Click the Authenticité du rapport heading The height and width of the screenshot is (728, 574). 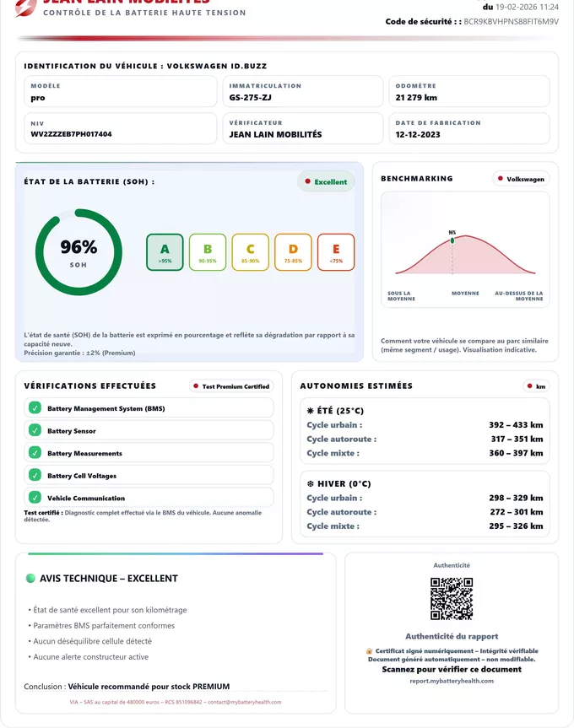tap(452, 637)
